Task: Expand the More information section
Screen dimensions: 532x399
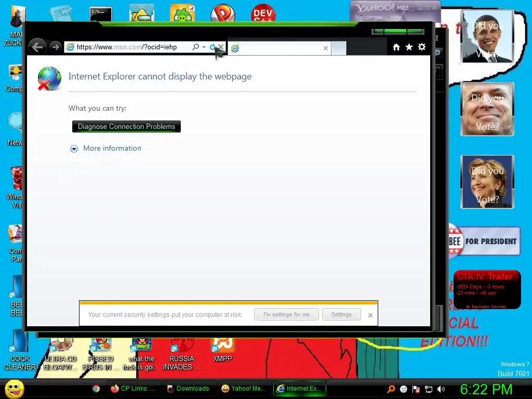Action: point(74,149)
